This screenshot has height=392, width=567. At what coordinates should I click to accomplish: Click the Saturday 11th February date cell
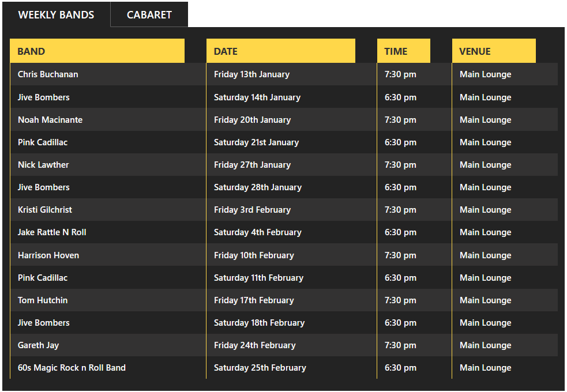(x=258, y=278)
